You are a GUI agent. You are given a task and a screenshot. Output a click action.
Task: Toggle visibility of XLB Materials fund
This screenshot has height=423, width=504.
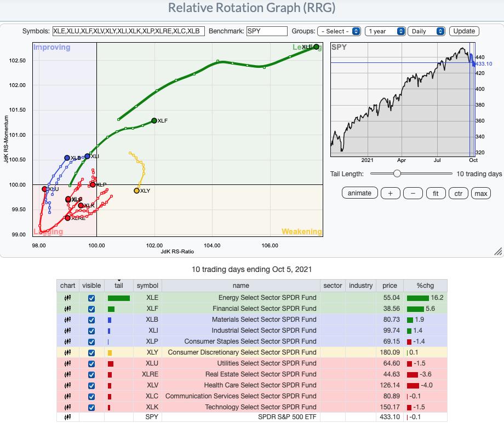click(91, 320)
